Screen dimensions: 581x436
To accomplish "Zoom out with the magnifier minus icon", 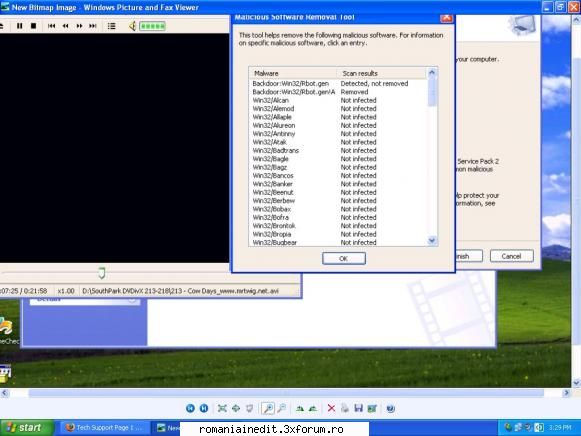I will click(282, 408).
